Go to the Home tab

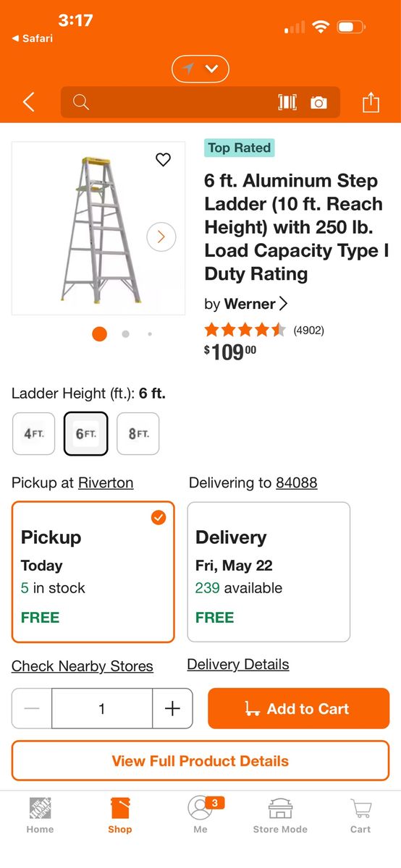[40, 816]
